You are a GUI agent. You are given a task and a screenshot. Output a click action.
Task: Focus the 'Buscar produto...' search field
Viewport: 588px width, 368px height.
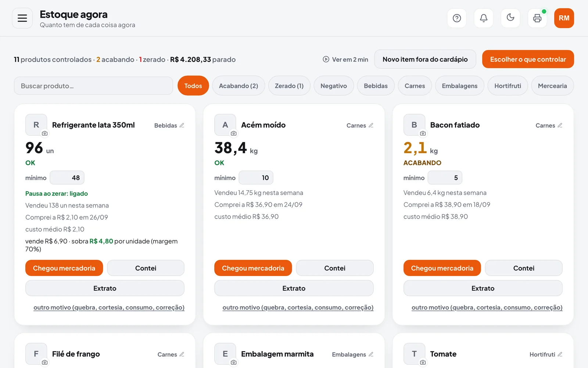[93, 86]
